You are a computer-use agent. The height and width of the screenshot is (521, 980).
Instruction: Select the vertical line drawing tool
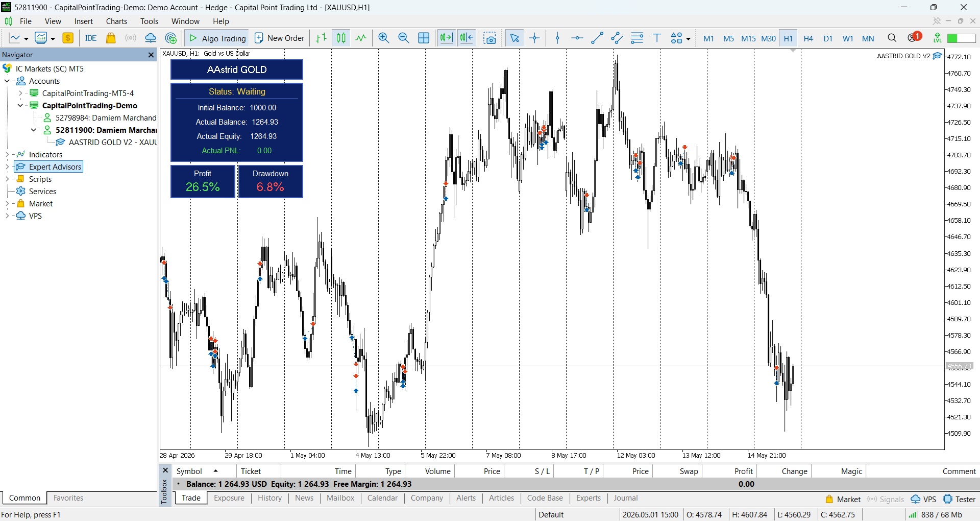558,38
